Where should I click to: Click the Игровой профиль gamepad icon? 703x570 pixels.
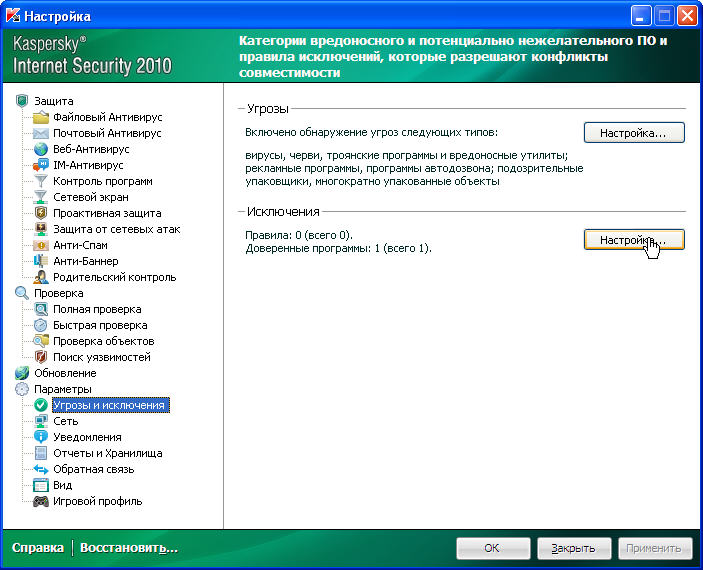pos(41,501)
